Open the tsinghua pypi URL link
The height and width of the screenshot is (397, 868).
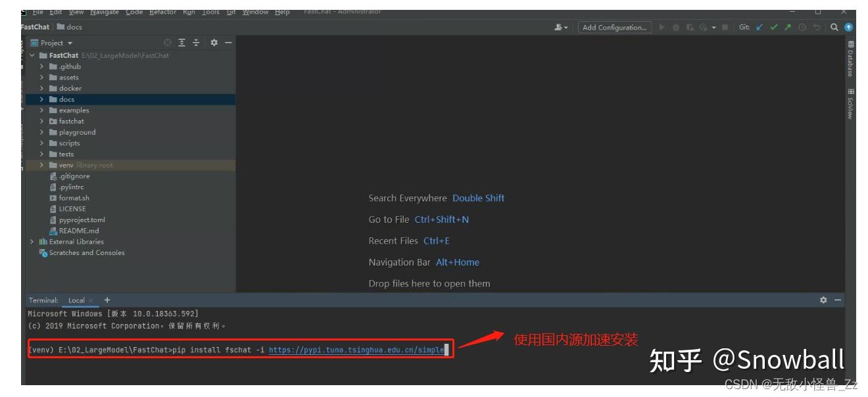(356, 350)
